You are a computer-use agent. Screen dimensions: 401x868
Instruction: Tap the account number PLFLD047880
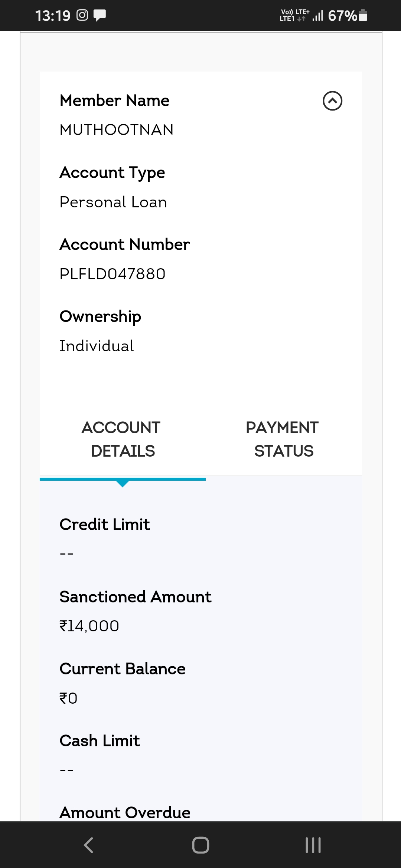(x=113, y=274)
